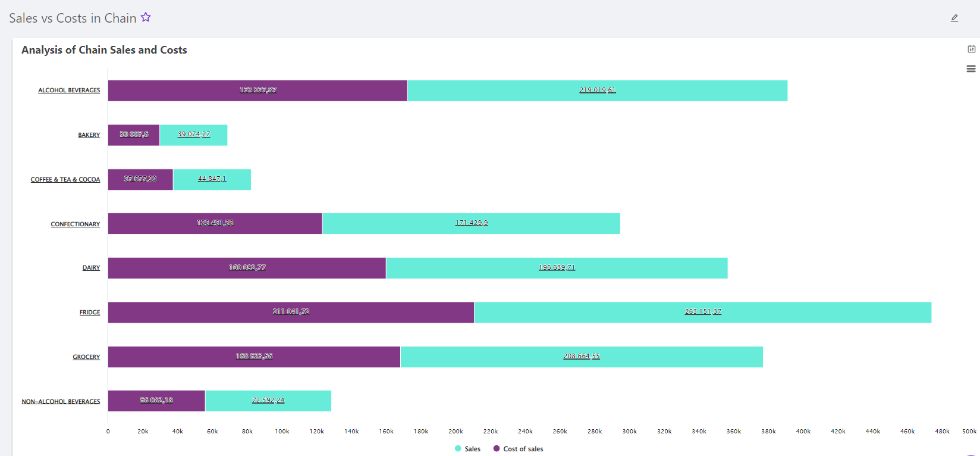
Task: Click the GROCERY category label
Action: pos(86,357)
